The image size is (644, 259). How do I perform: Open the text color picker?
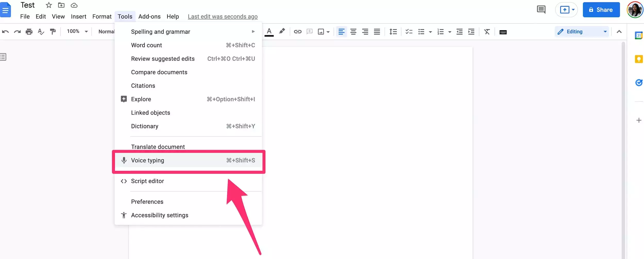click(x=269, y=32)
